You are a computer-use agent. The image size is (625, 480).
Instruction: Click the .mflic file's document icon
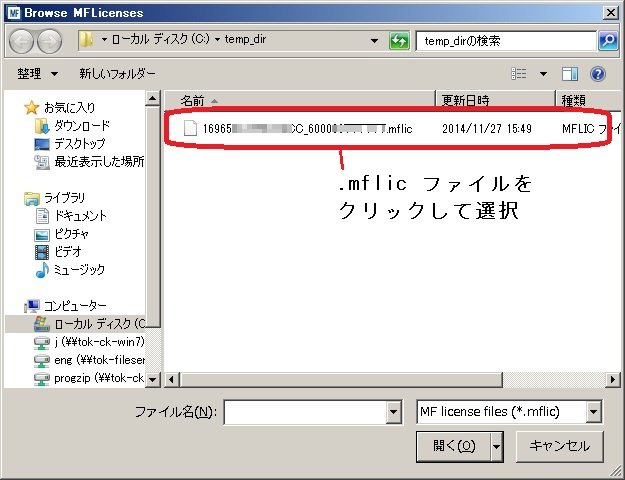(x=190, y=128)
